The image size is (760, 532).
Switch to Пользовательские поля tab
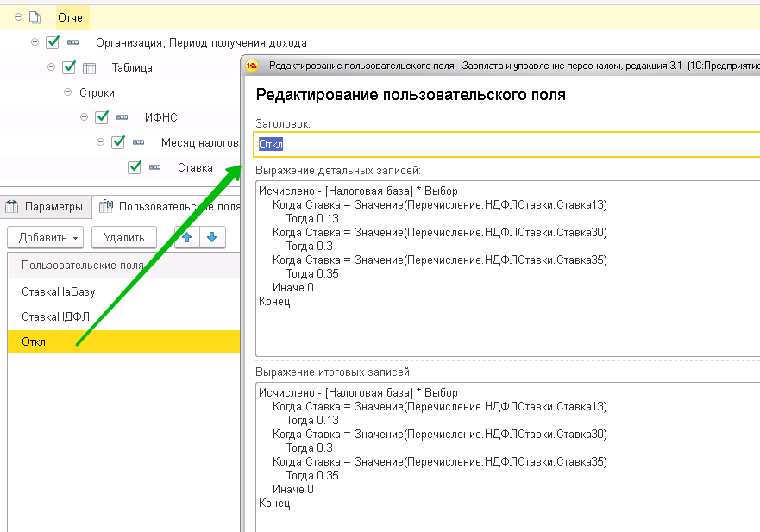pos(168,207)
